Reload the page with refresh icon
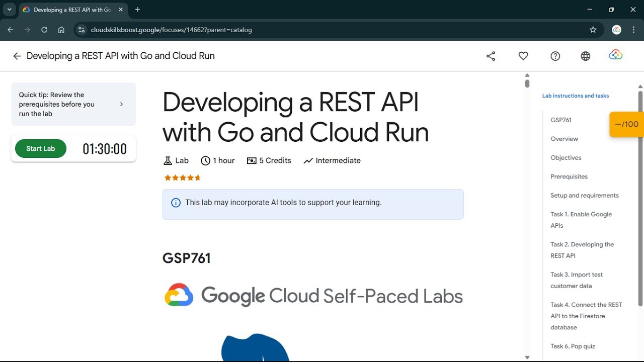 pos(44,30)
